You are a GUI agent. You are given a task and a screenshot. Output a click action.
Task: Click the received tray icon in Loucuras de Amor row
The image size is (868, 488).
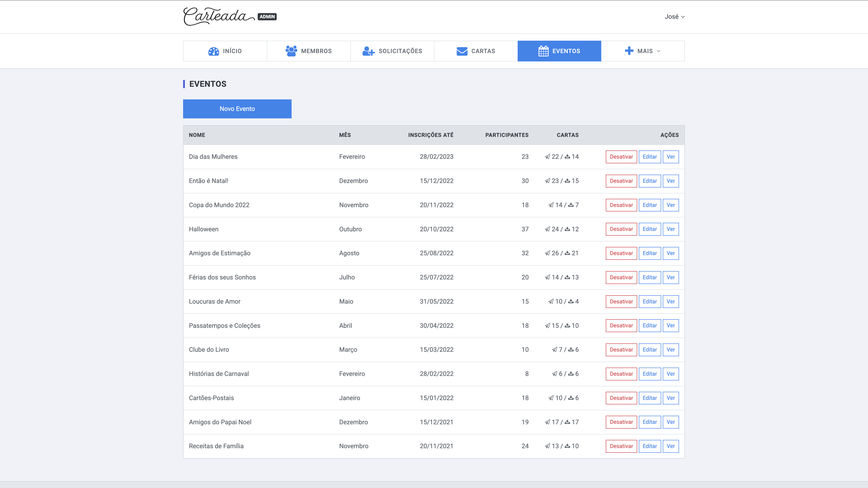(x=571, y=301)
